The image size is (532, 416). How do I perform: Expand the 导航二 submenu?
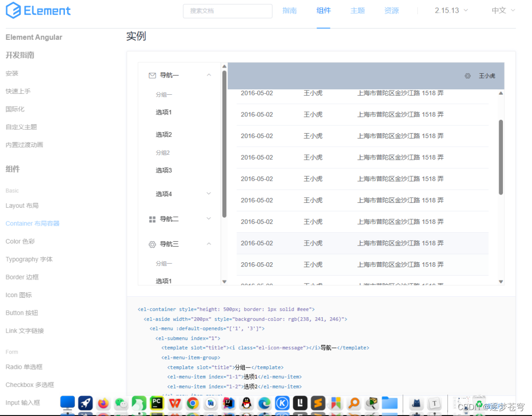coord(209,219)
